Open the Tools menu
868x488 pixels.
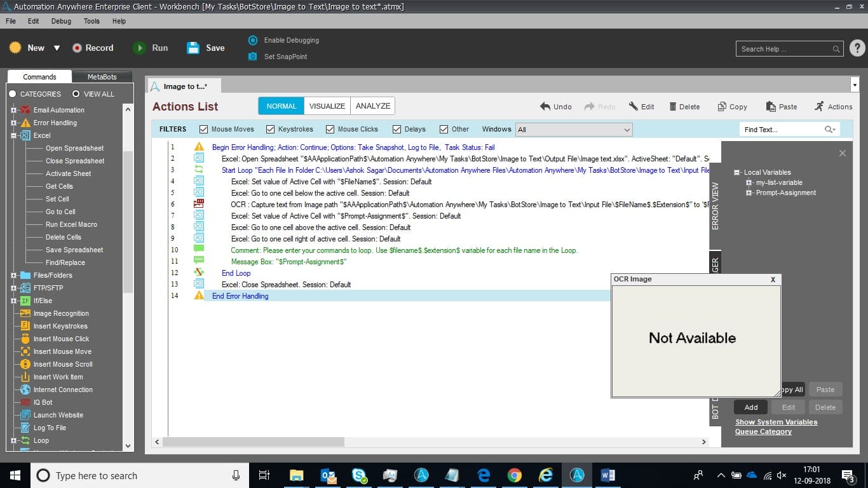click(92, 21)
